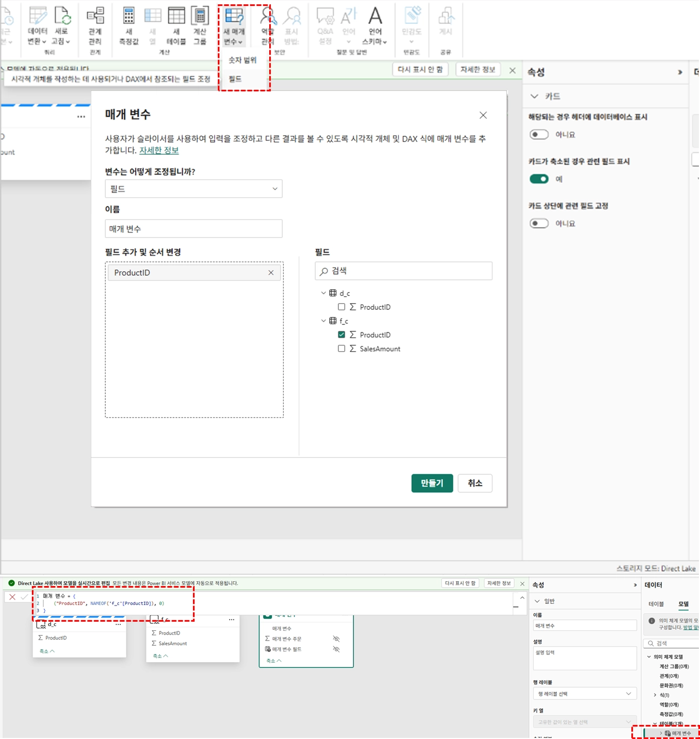
Task: Switch to the 모델 tab in data pane
Action: (683, 604)
